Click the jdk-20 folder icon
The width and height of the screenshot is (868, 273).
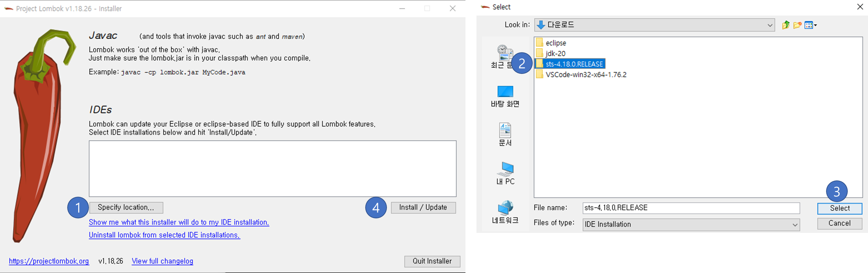tap(539, 53)
